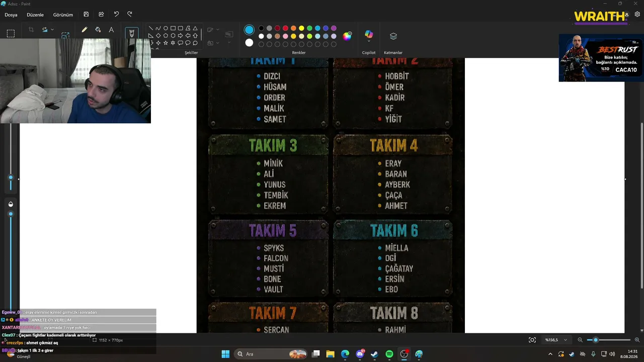
Task: Open the Copilot menu
Action: tap(369, 36)
